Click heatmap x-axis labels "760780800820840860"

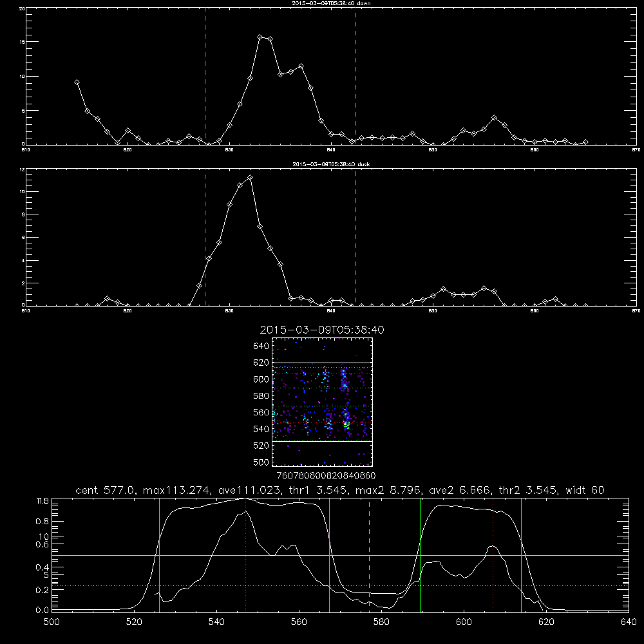click(327, 475)
